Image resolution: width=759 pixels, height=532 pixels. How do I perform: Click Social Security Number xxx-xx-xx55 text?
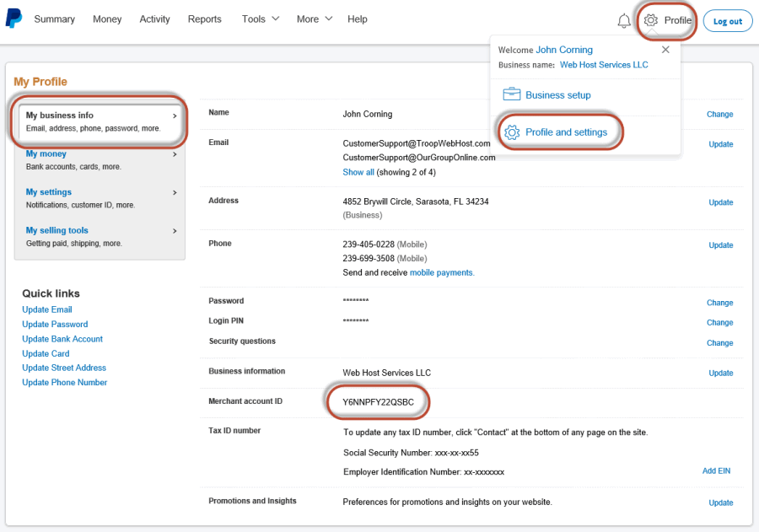pyautogui.click(x=411, y=453)
